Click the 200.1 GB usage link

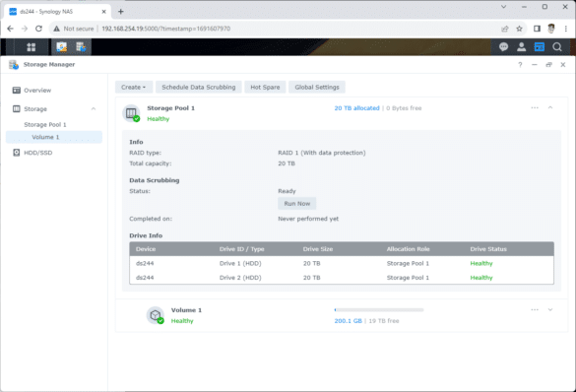348,321
